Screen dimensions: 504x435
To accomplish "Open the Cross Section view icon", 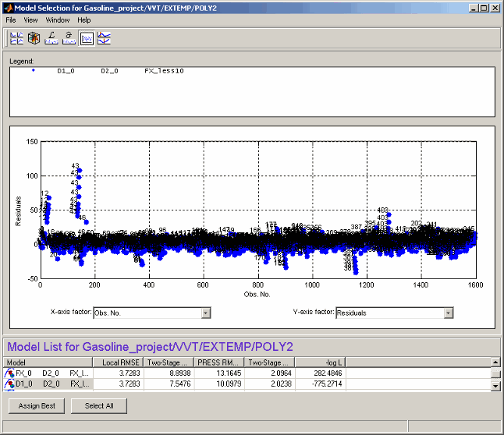I will click(x=104, y=37).
